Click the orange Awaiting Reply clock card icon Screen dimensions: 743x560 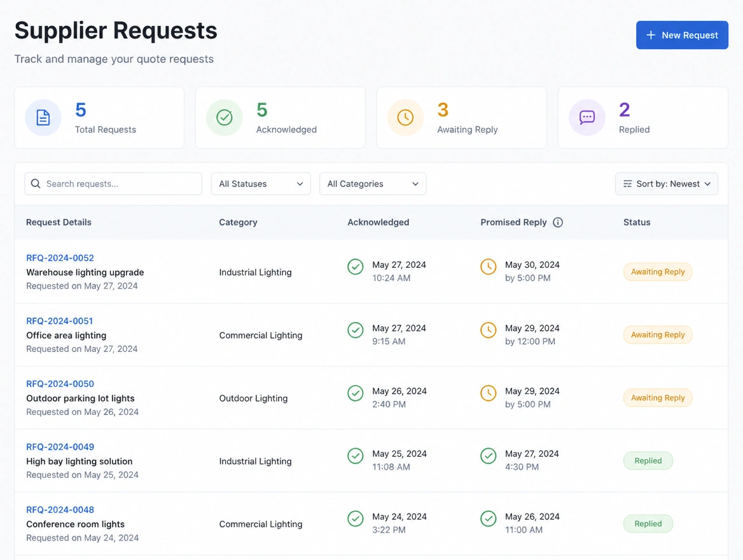coord(405,118)
